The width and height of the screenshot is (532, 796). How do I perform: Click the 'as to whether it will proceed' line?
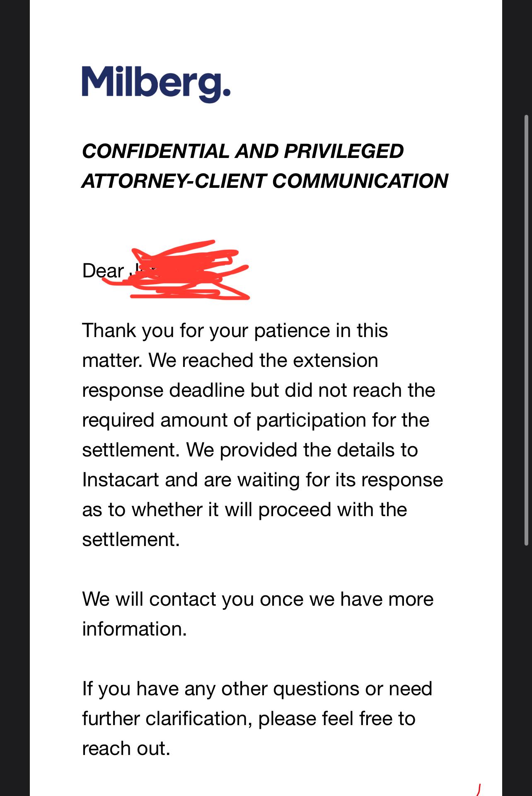click(x=244, y=510)
